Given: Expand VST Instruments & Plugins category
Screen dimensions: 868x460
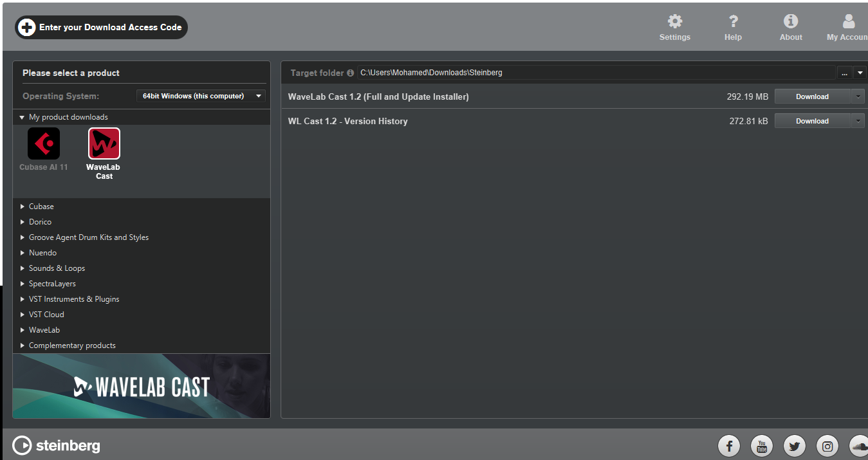Looking at the screenshot, I should coord(23,299).
